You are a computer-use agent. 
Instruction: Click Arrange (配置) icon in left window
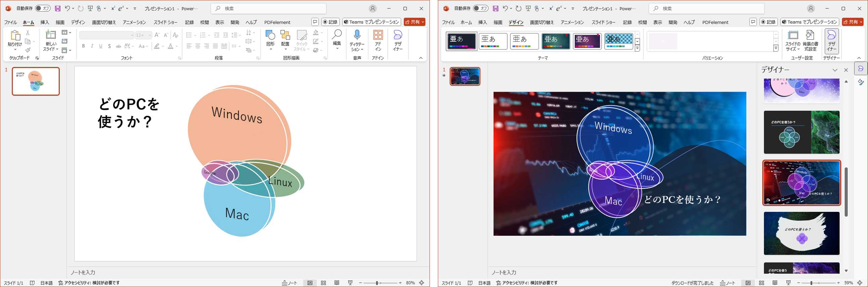click(285, 35)
